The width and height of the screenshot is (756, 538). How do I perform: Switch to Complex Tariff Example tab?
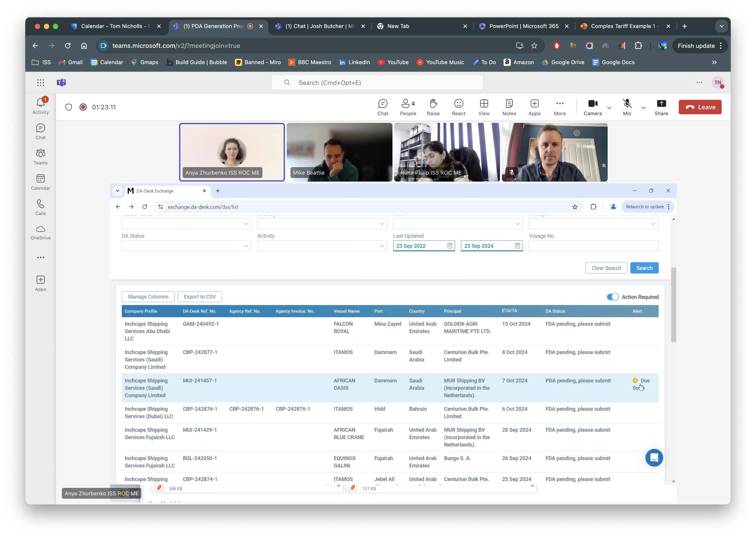pyautogui.click(x=625, y=26)
